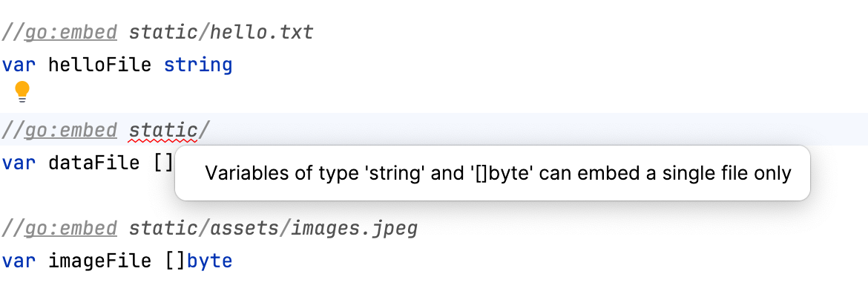The image size is (868, 300).
Task: Click go:embed directive above dataFile
Action: pyautogui.click(x=70, y=131)
